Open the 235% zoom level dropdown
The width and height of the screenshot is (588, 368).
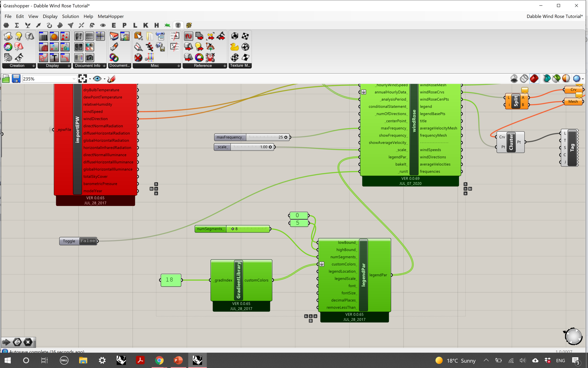(74, 79)
